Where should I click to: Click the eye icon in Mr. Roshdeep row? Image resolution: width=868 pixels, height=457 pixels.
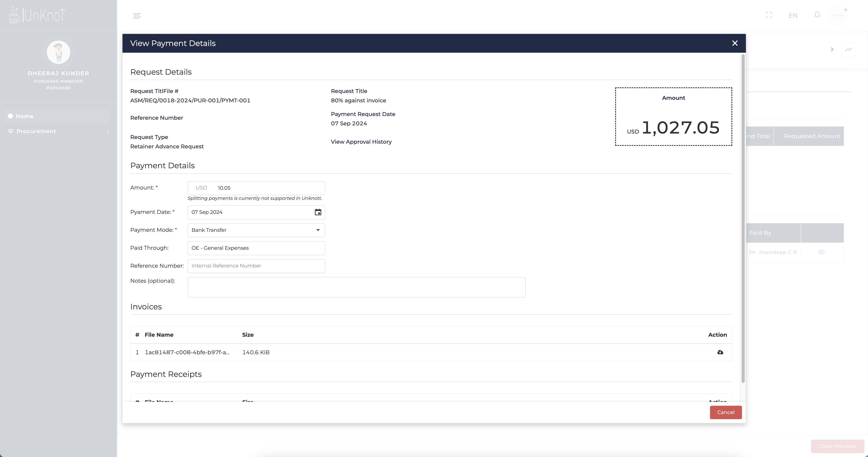coord(821,252)
